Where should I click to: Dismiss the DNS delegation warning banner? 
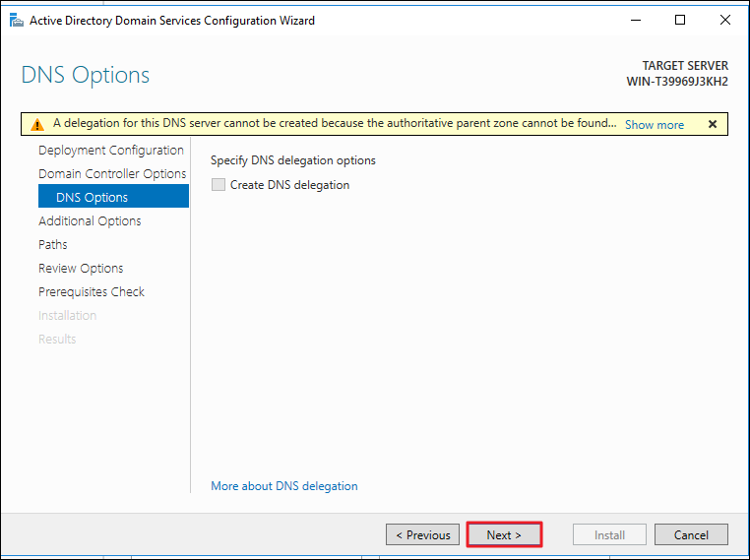pos(713,124)
